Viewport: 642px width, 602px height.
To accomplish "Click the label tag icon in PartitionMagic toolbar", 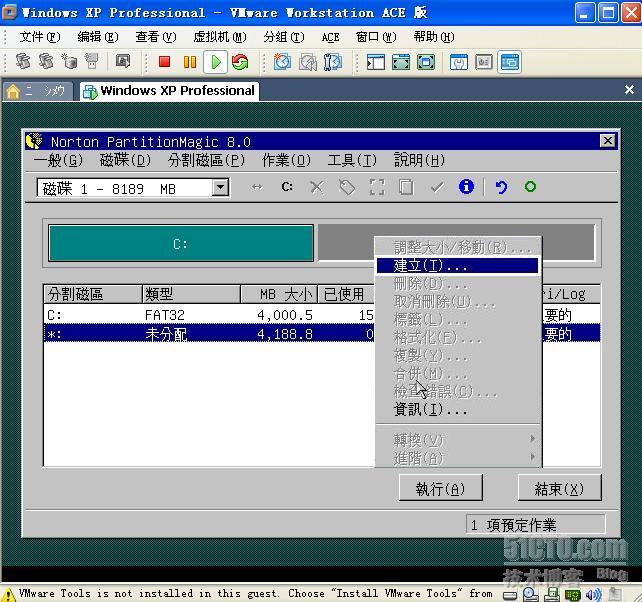I will pos(347,188).
